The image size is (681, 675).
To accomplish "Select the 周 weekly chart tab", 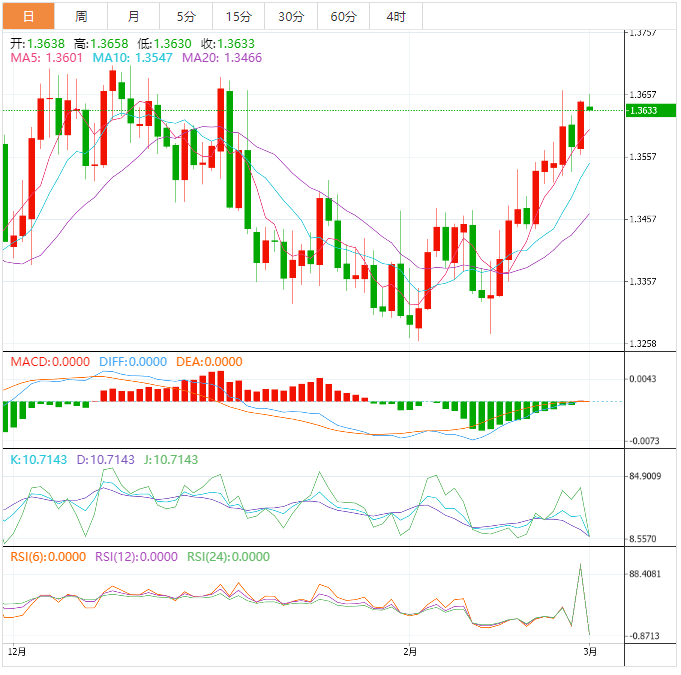I will tap(81, 16).
